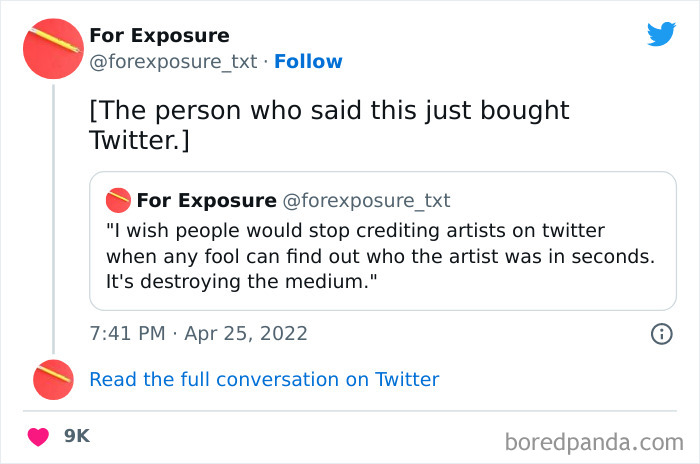Image resolution: width=700 pixels, height=464 pixels.
Task: Click the Twitter bird logo
Action: pyautogui.click(x=661, y=34)
